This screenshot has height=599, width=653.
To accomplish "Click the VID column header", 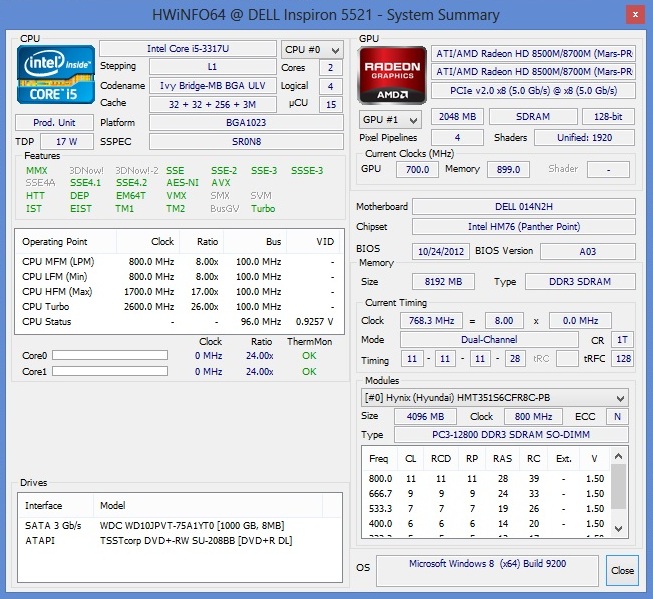I will coord(314,242).
